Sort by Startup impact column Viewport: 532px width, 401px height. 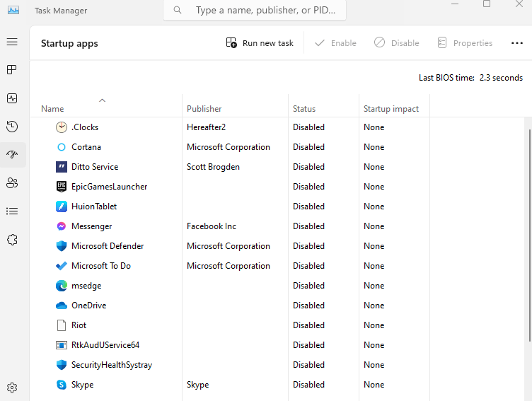[391, 109]
